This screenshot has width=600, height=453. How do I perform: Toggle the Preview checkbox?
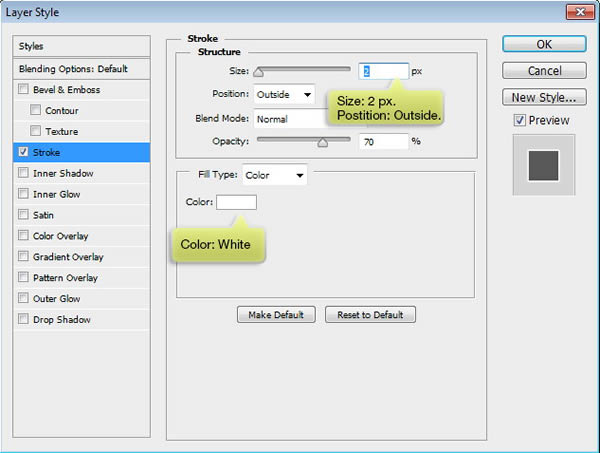tap(518, 121)
